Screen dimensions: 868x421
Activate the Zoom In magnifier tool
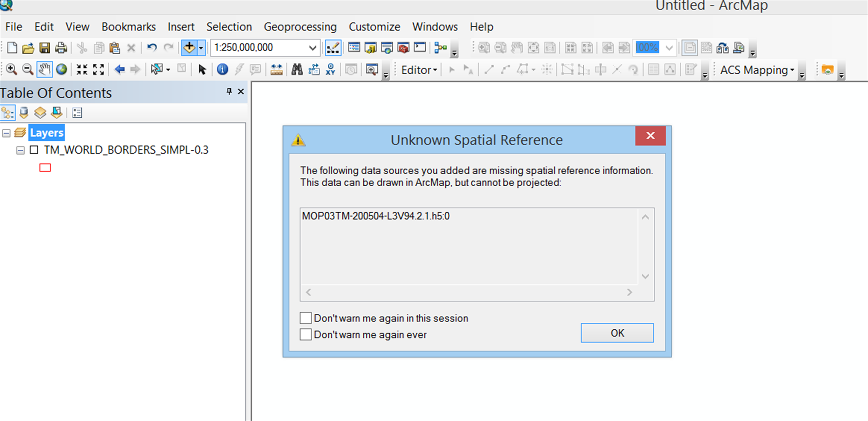tap(11, 69)
